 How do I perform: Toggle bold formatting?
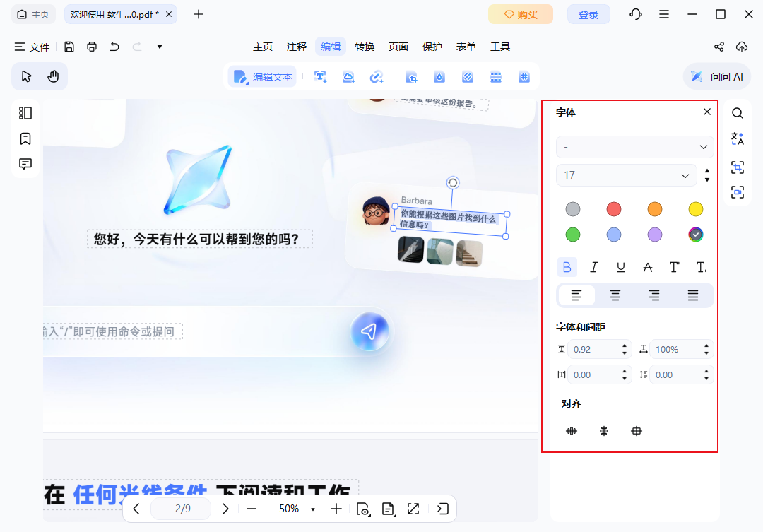(567, 267)
